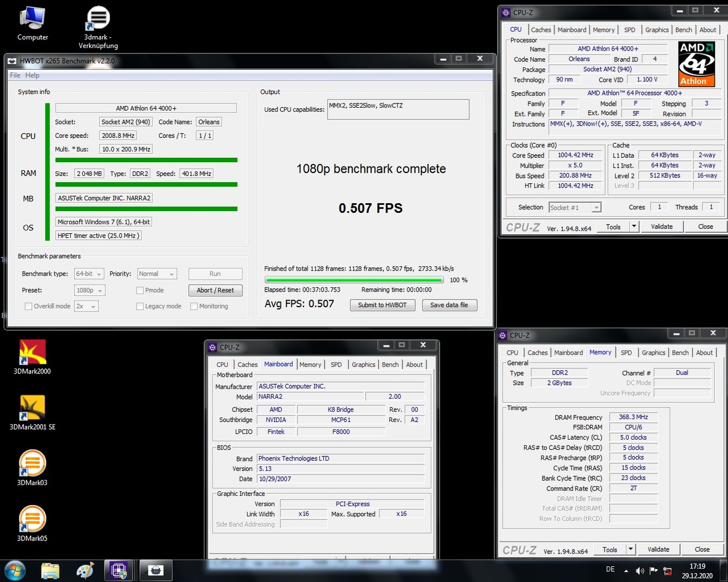728x582 pixels.
Task: Click Submit to HWBOT button
Action: point(382,305)
